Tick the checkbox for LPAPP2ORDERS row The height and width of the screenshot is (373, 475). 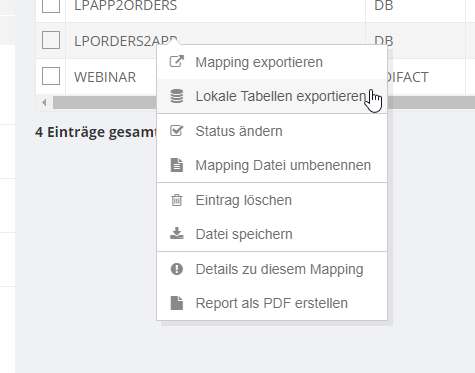pyautogui.click(x=51, y=6)
